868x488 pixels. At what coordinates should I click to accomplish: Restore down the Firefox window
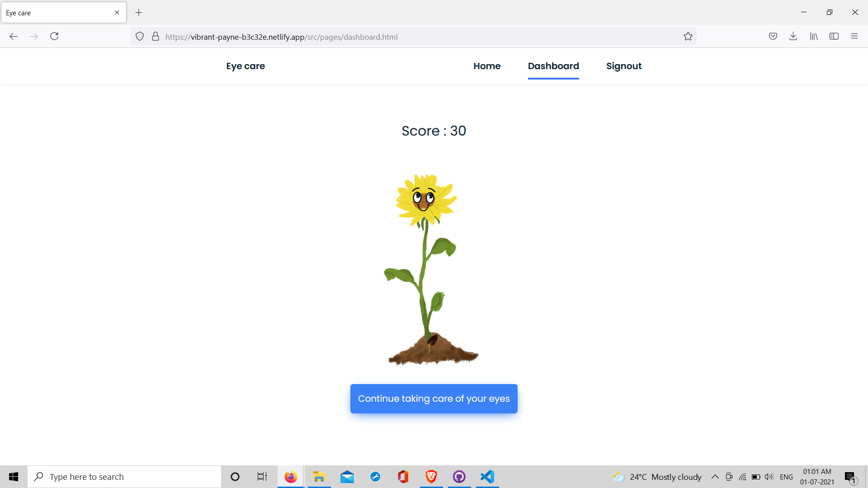830,12
